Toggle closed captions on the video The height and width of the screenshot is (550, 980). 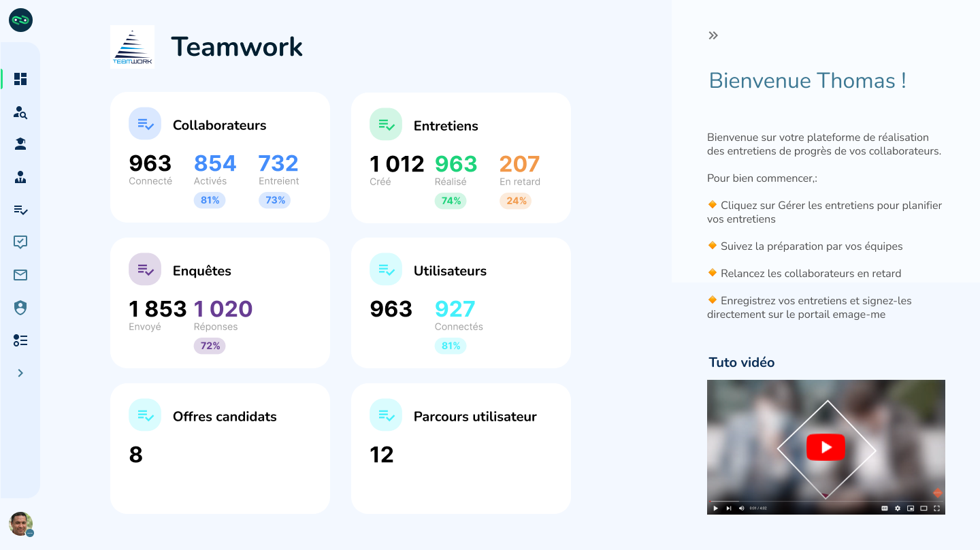885,508
